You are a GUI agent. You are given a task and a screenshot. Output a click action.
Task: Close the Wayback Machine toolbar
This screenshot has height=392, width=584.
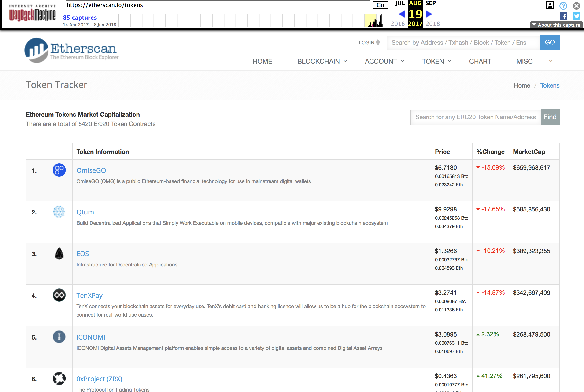pyautogui.click(x=577, y=5)
